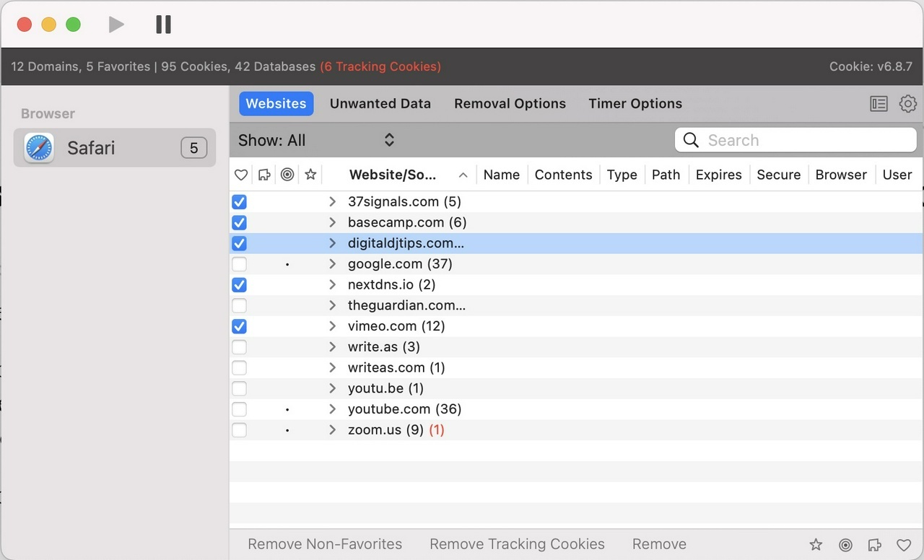Click the target tracking icon in the bottom bar

(845, 545)
